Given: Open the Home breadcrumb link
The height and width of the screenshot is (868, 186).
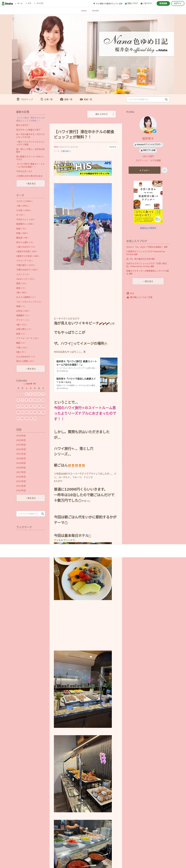Looking at the screenshot, I should 84,11.
